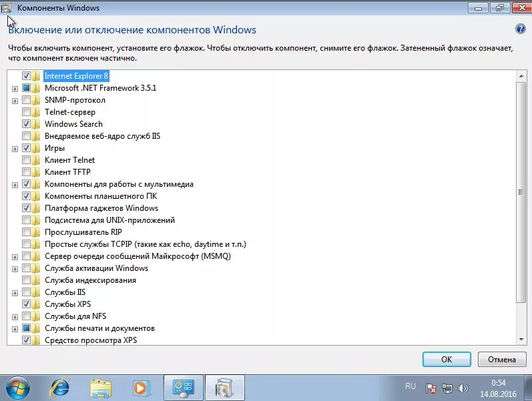Click folder icon next to Прослушиватель RIP
The image size is (532, 401).
click(35, 232)
